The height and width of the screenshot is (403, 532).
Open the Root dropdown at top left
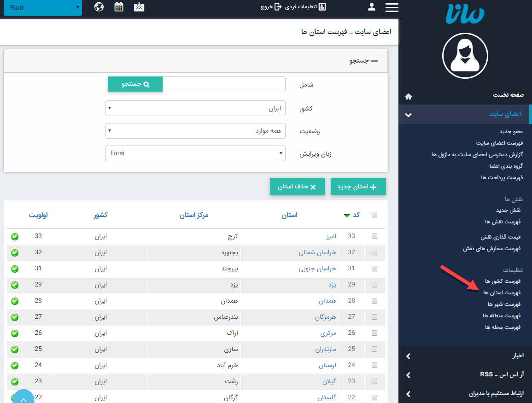tap(42, 7)
